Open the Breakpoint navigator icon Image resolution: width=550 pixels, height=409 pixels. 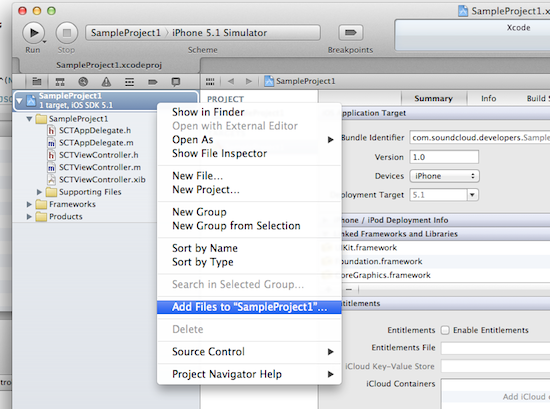tap(153, 82)
